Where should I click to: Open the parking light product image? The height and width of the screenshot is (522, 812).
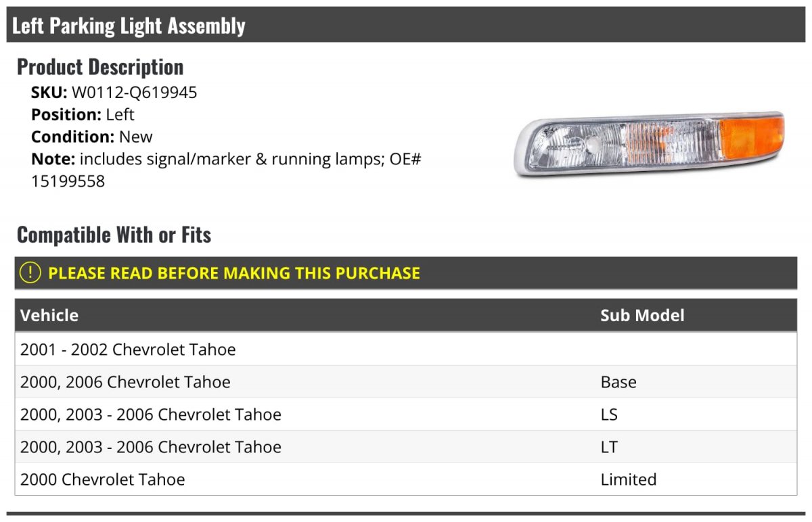pos(649,143)
